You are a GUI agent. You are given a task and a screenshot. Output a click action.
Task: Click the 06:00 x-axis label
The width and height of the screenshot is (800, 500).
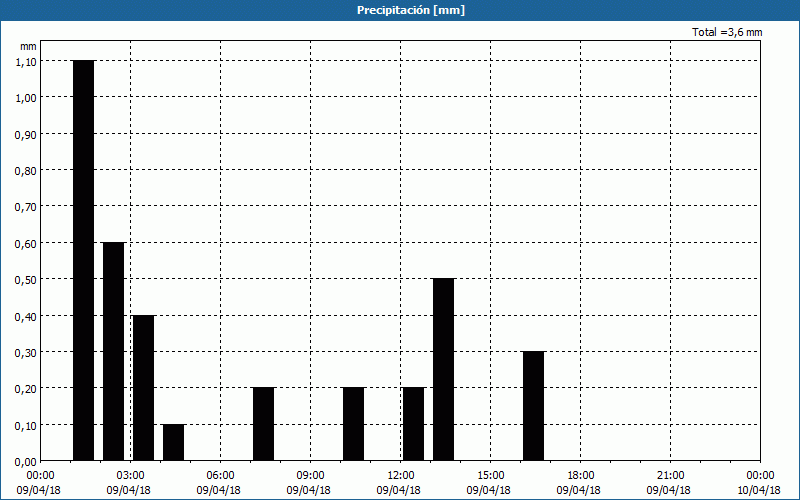coord(220,476)
